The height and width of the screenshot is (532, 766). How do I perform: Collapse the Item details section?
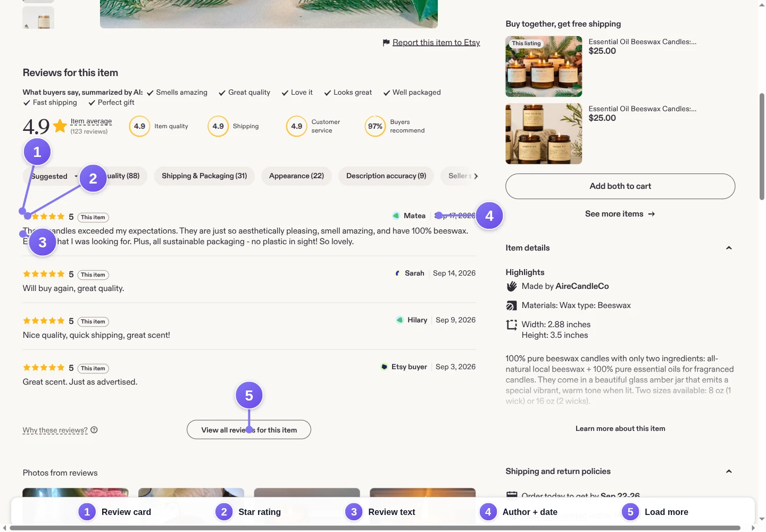click(729, 248)
